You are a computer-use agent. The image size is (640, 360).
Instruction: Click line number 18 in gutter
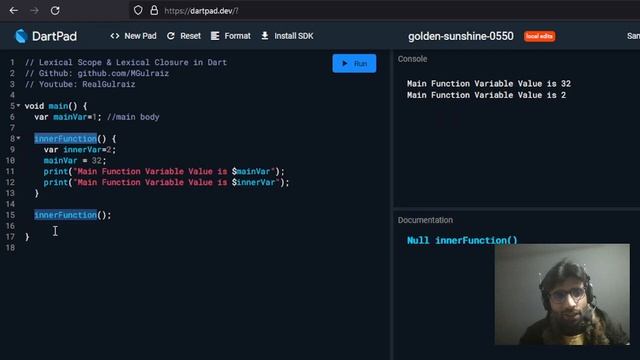pyautogui.click(x=11, y=248)
